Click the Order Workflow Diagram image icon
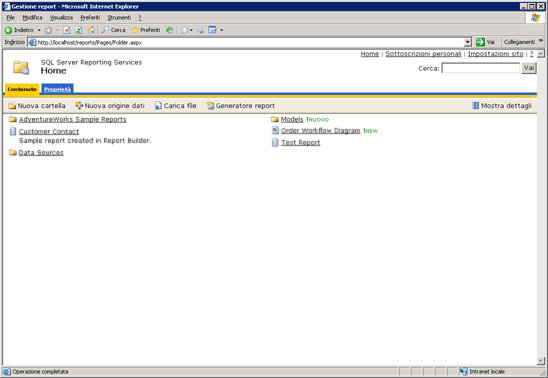This screenshot has width=548, height=378. coord(275,130)
